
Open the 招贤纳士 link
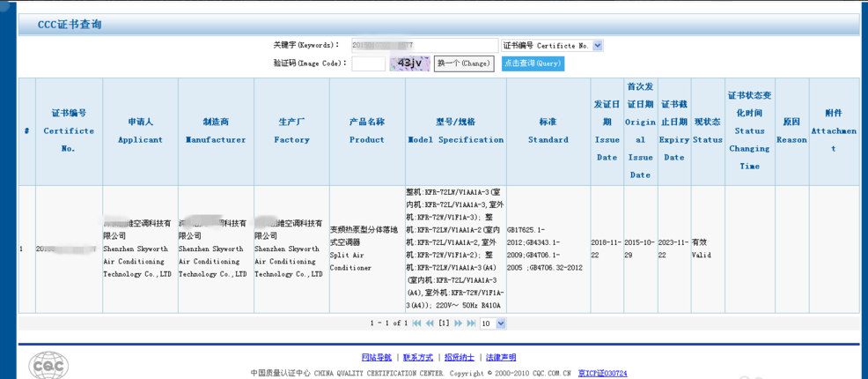click(460, 358)
